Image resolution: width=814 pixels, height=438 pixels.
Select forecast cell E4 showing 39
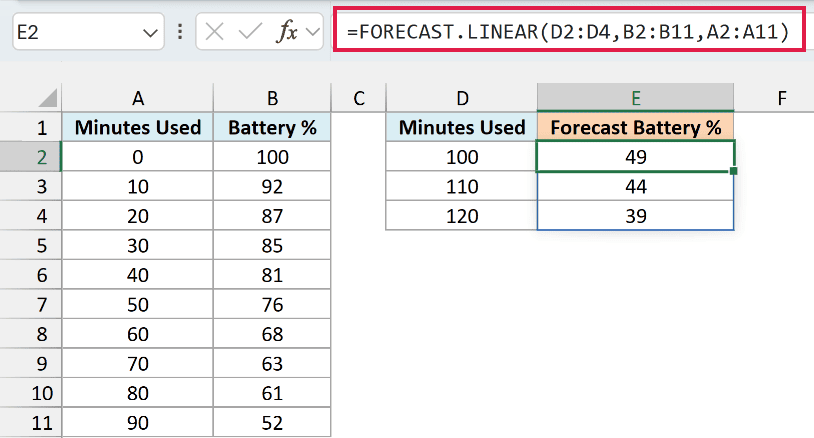click(635, 216)
